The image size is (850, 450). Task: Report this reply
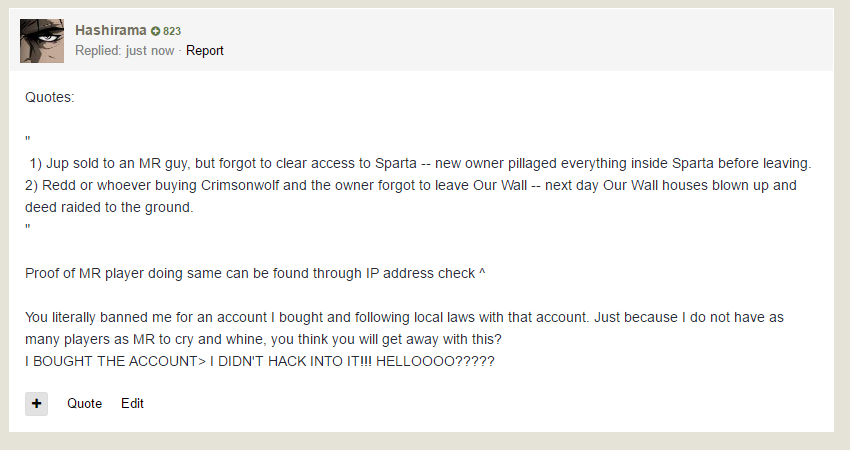pyautogui.click(x=204, y=51)
